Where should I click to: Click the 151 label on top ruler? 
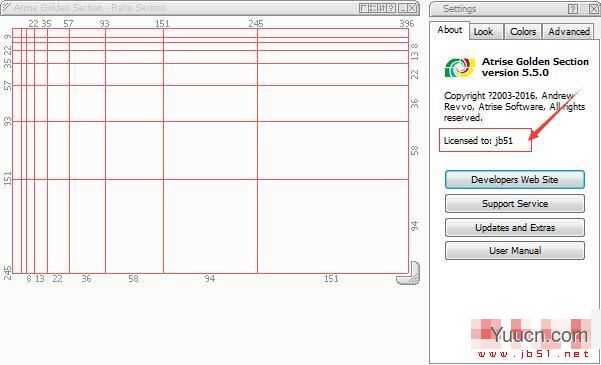pos(162,24)
